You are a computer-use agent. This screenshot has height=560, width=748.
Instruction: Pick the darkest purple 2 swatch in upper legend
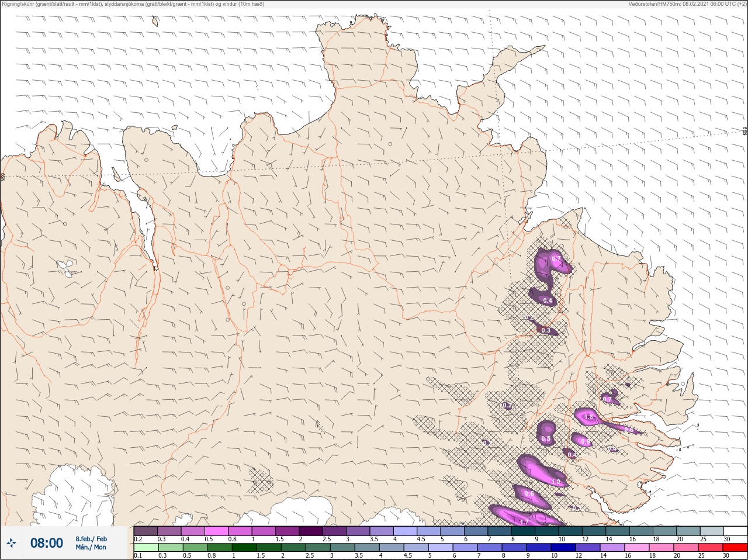311,531
